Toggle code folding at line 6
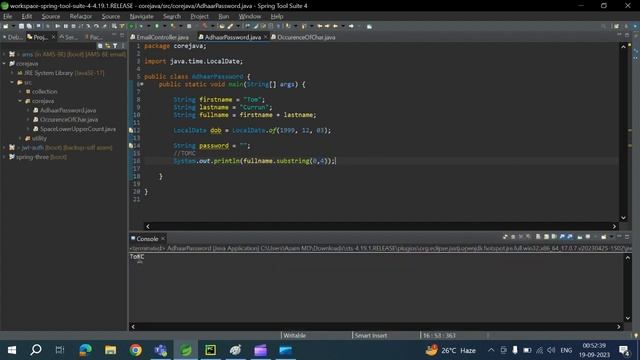This screenshot has height=360, width=640. click(141, 84)
